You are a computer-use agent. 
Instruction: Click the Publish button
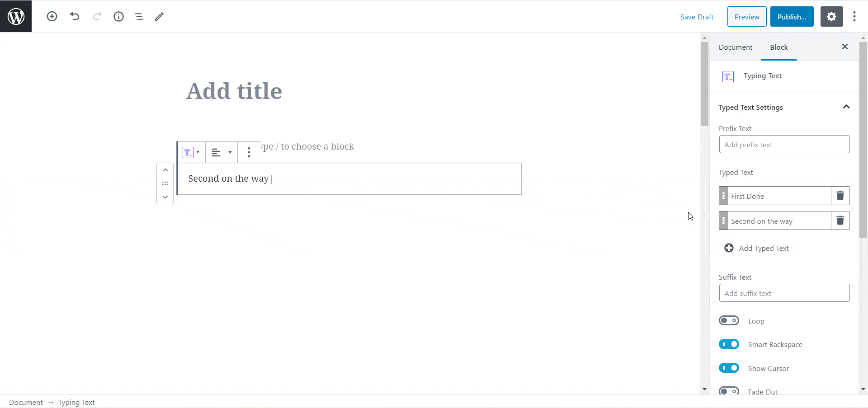pos(792,17)
